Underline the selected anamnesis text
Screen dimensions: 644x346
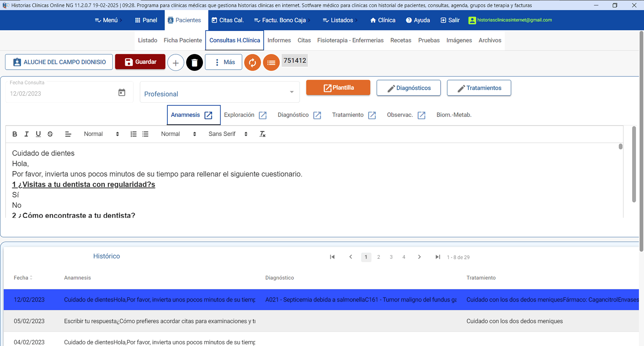(38, 134)
